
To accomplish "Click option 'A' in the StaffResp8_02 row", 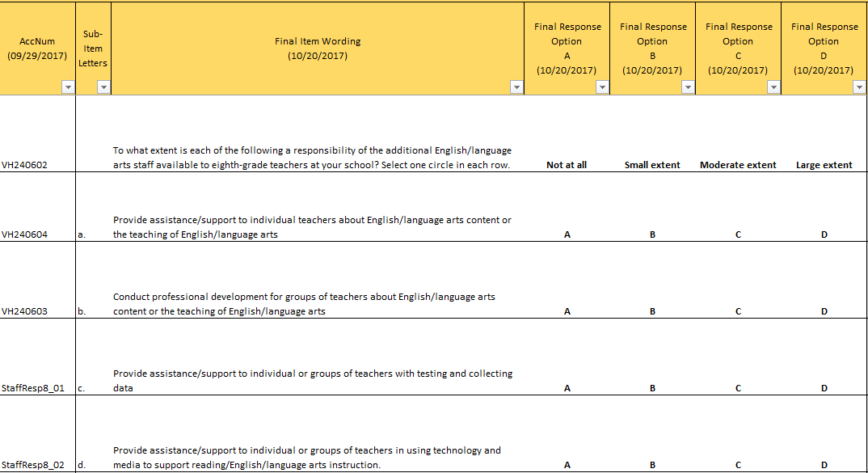I will 567,433.
